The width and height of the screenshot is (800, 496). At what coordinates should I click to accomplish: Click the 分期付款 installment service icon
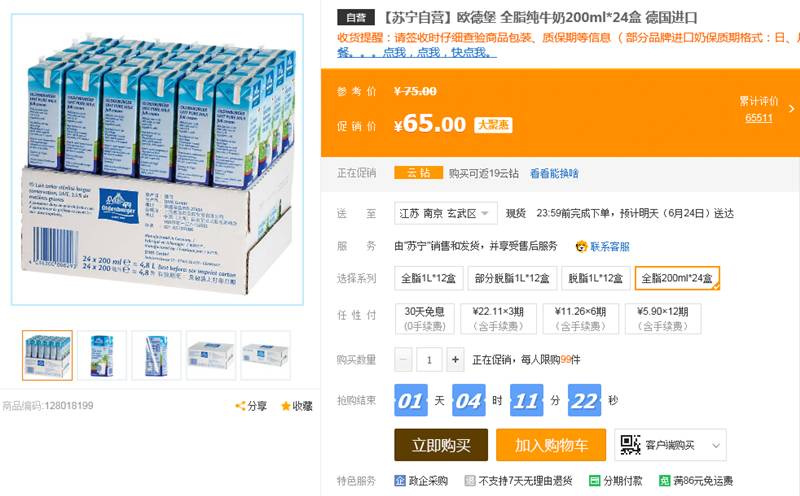[x=594, y=481]
